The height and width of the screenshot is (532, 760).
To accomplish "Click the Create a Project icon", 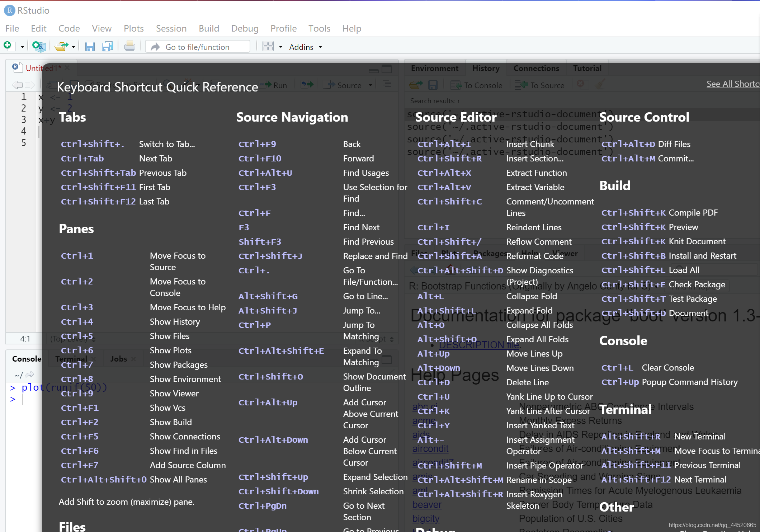I will (x=39, y=46).
